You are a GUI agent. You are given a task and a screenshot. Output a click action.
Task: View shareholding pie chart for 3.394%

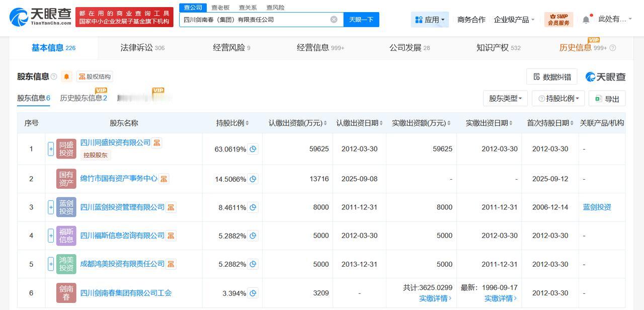coord(253,293)
